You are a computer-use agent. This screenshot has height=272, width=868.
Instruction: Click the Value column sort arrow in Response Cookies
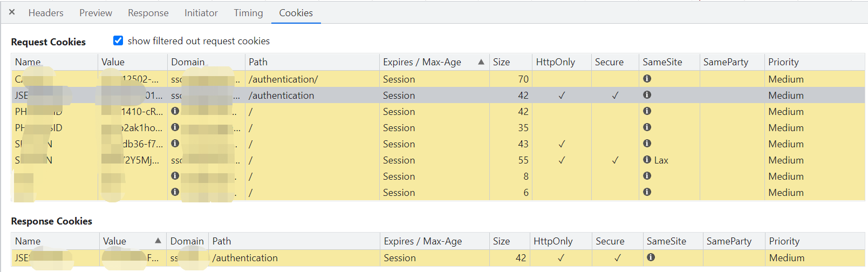(158, 241)
